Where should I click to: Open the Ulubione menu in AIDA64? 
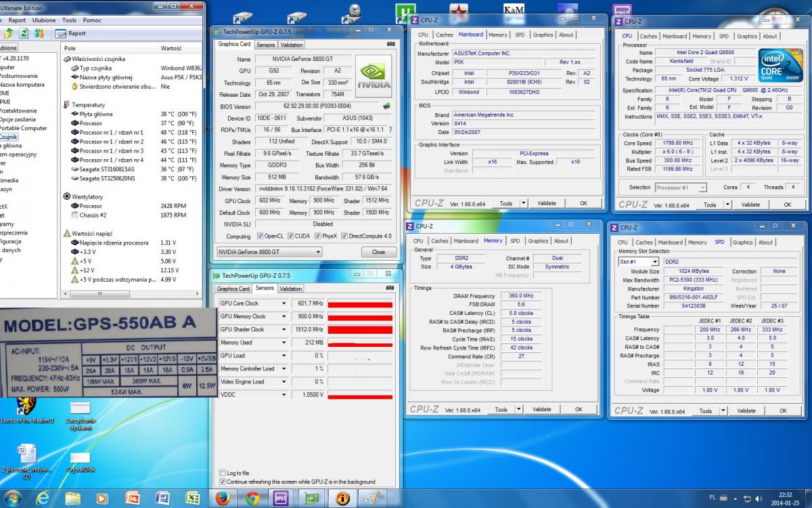44,20
